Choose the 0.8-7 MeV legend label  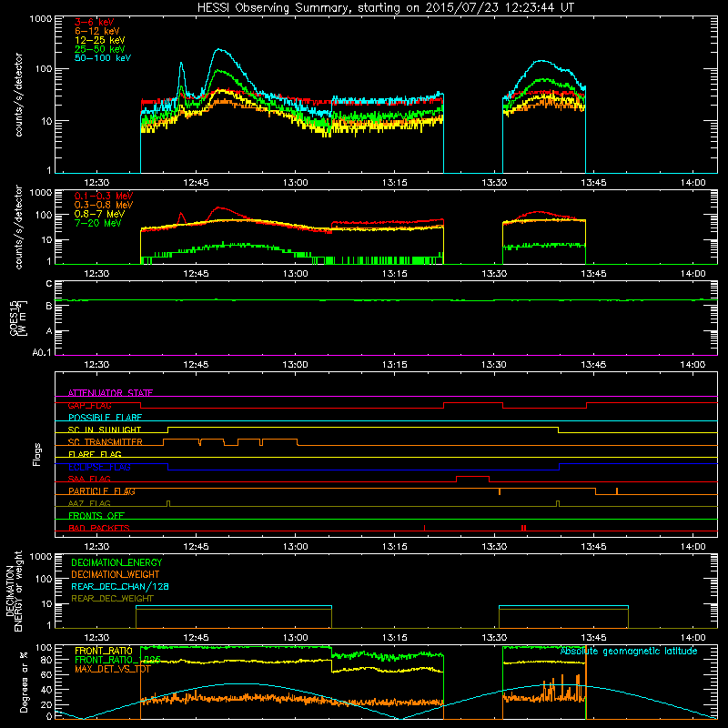pos(100,214)
